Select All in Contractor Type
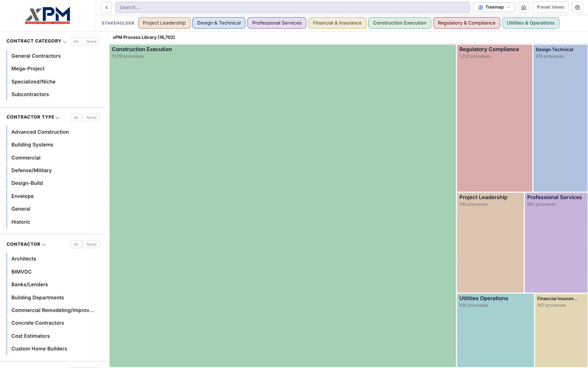 (x=76, y=118)
